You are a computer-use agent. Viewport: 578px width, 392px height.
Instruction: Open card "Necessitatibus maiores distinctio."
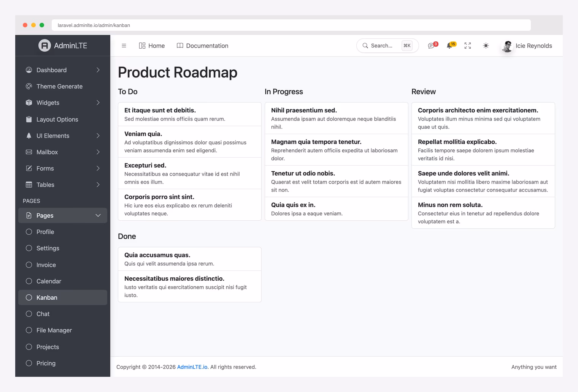click(190, 286)
